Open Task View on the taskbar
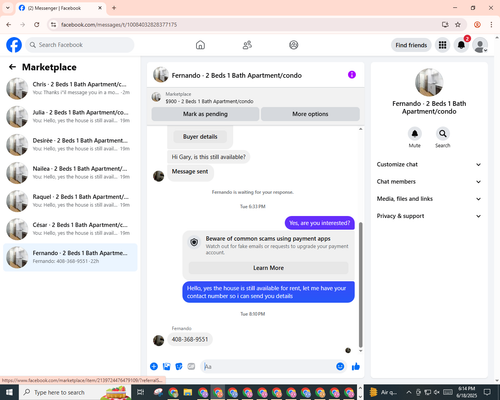This screenshot has height=400, width=500. pyautogui.click(x=141, y=392)
